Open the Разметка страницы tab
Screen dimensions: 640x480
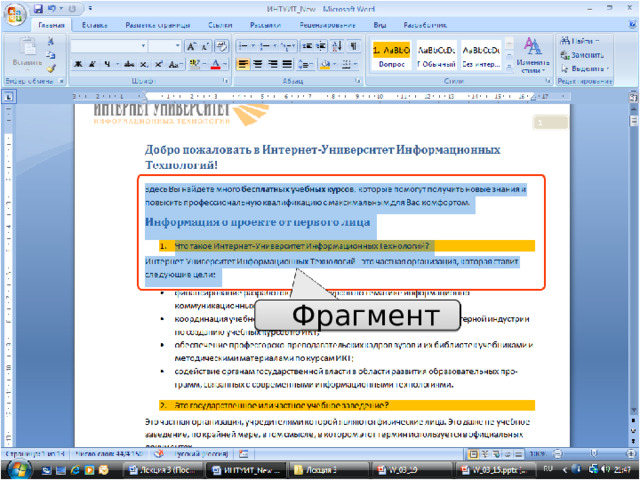coord(158,25)
